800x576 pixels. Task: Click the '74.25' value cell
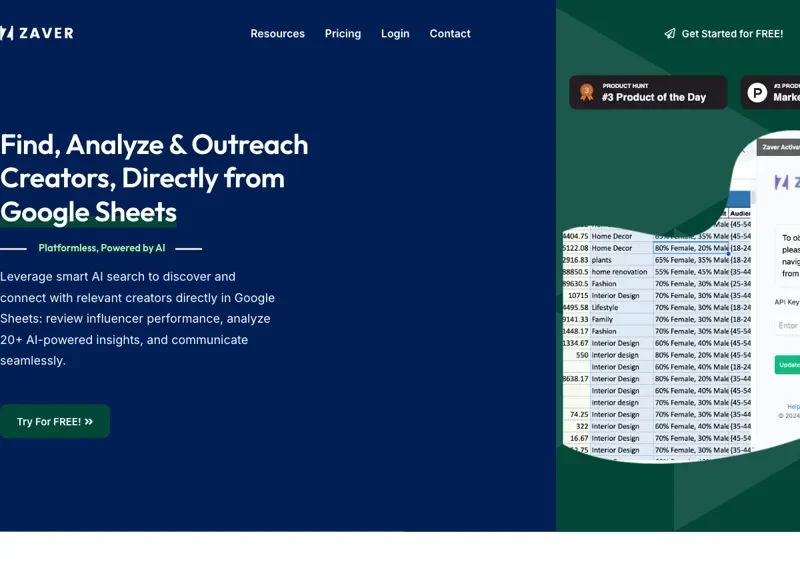[x=577, y=414]
